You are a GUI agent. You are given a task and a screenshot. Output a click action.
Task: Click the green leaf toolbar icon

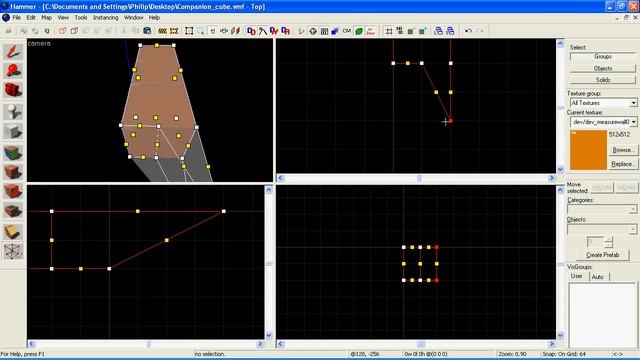click(x=359, y=31)
